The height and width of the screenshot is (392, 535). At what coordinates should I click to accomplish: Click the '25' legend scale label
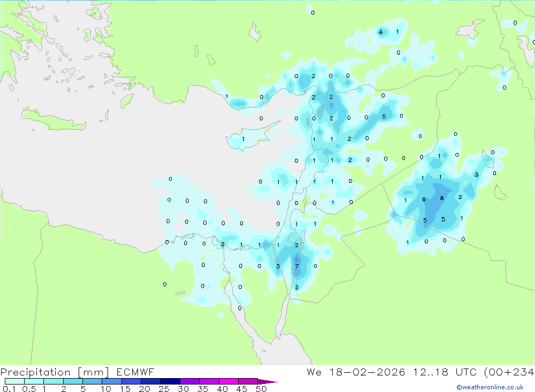164,389
